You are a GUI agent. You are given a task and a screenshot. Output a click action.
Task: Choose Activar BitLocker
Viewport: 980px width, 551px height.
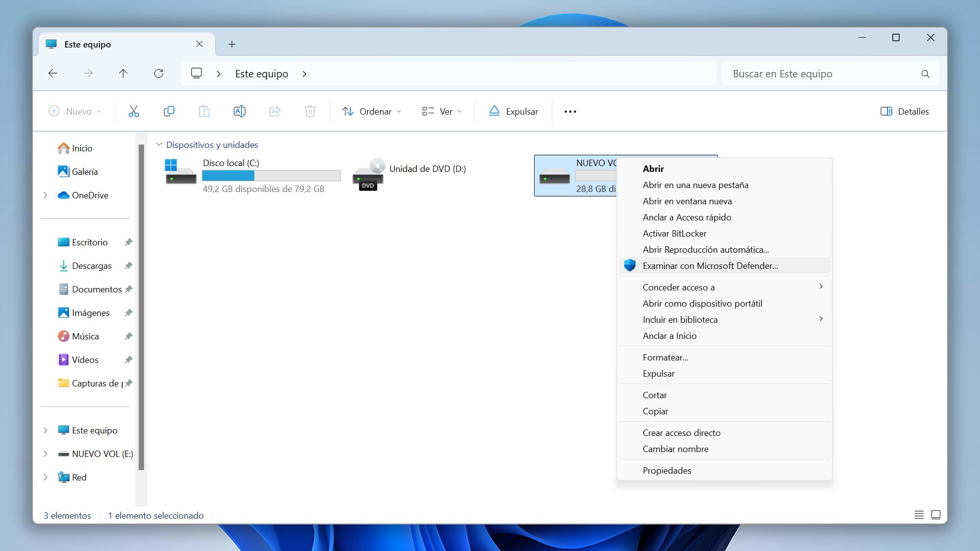[725, 233]
